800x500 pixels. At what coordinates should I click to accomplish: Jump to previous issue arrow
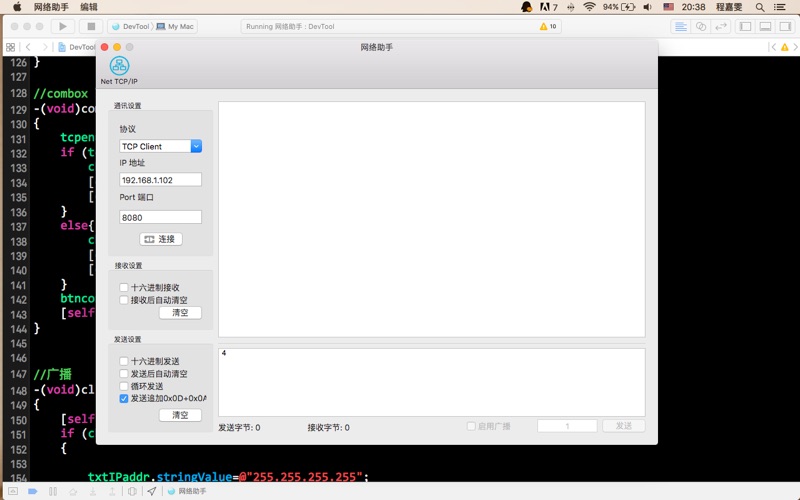(x=773, y=47)
